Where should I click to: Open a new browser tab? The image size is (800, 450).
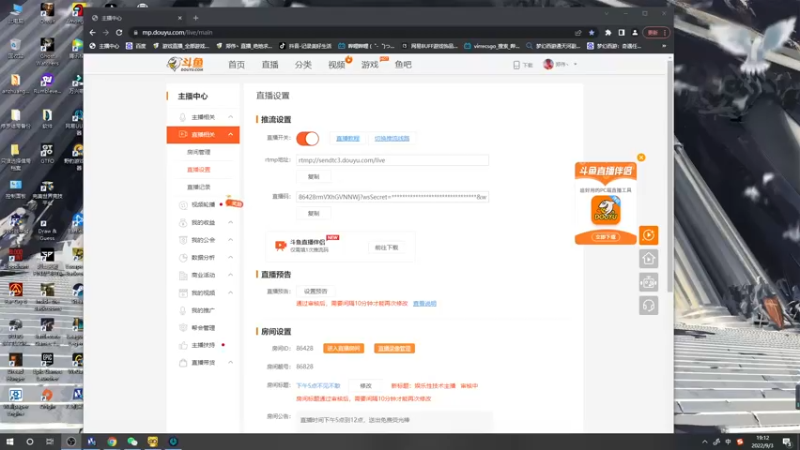[x=195, y=18]
